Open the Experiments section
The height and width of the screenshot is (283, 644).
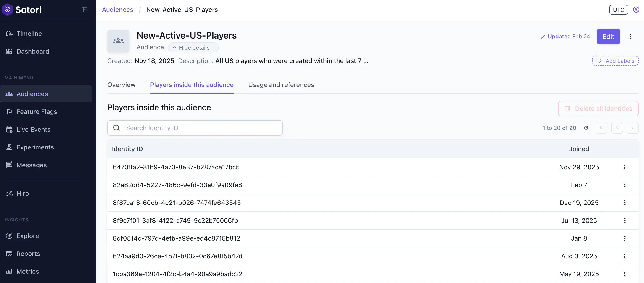(x=35, y=147)
